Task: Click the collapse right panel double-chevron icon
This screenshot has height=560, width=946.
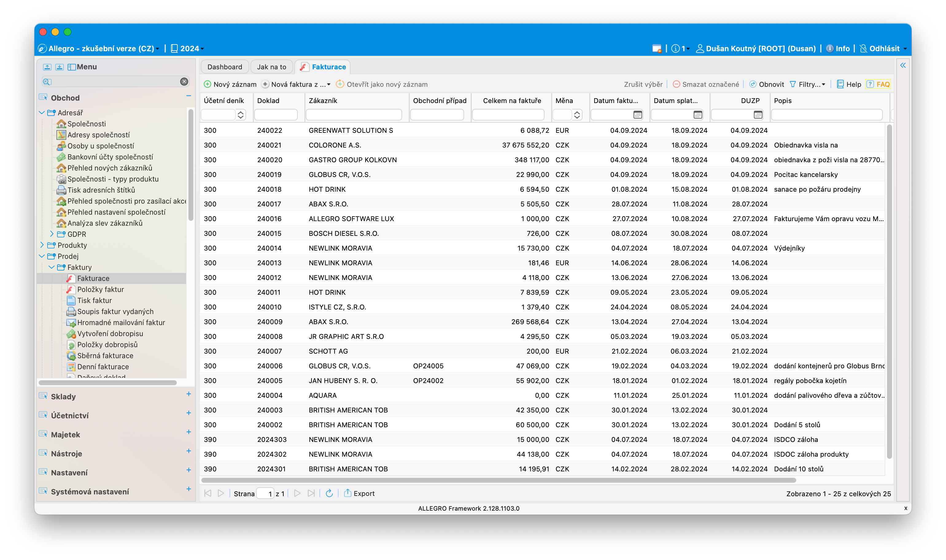Action: (x=903, y=65)
